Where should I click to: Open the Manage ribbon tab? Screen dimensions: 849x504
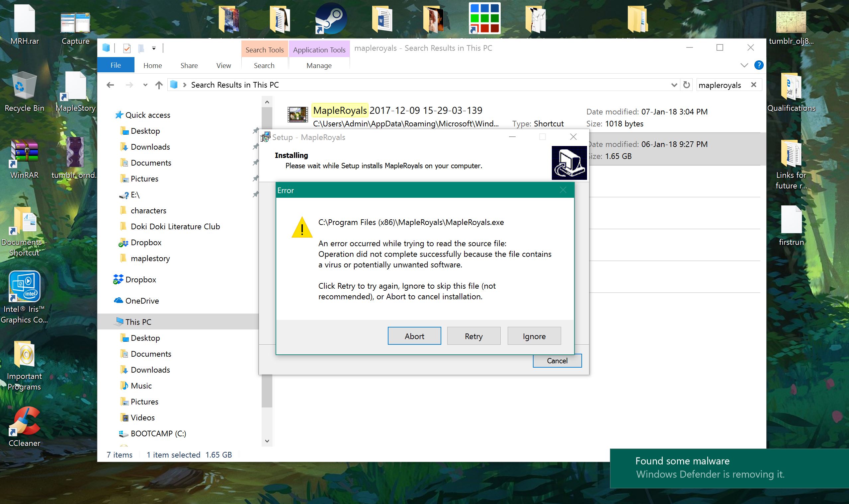pyautogui.click(x=319, y=65)
